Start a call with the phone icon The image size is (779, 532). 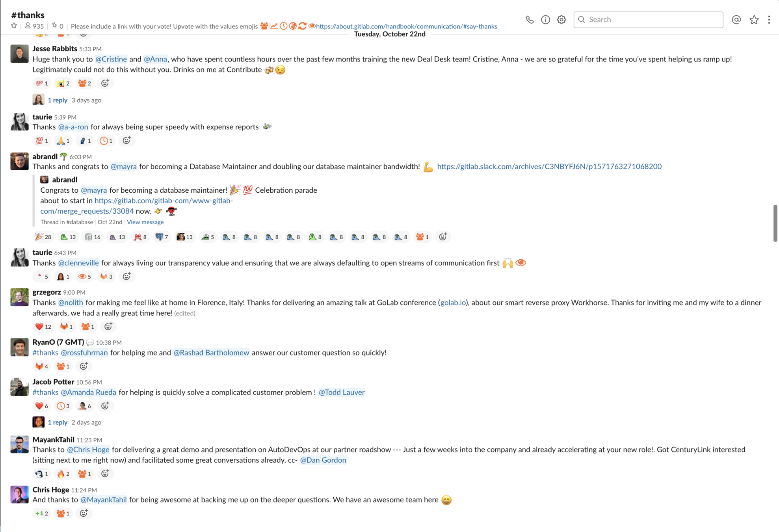(530, 20)
